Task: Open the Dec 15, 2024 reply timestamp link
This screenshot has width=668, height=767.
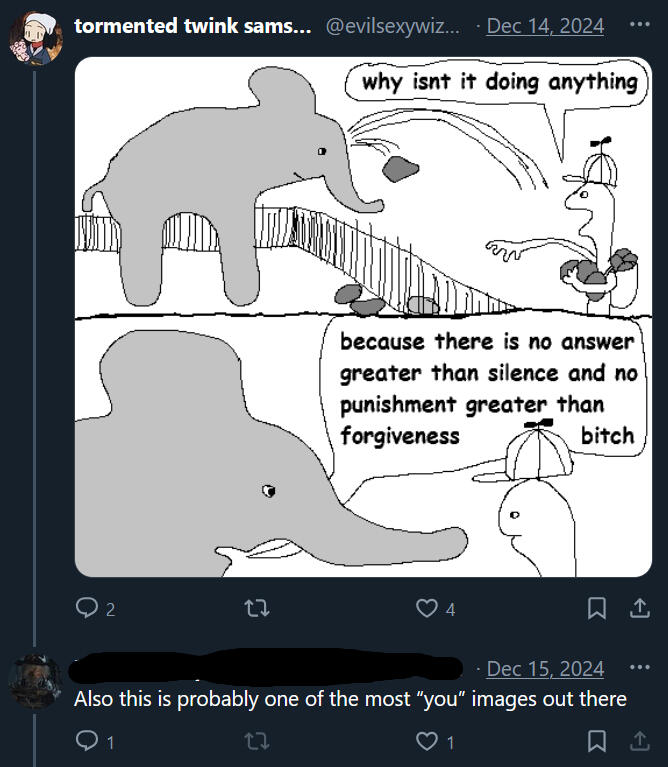Action: point(545,668)
